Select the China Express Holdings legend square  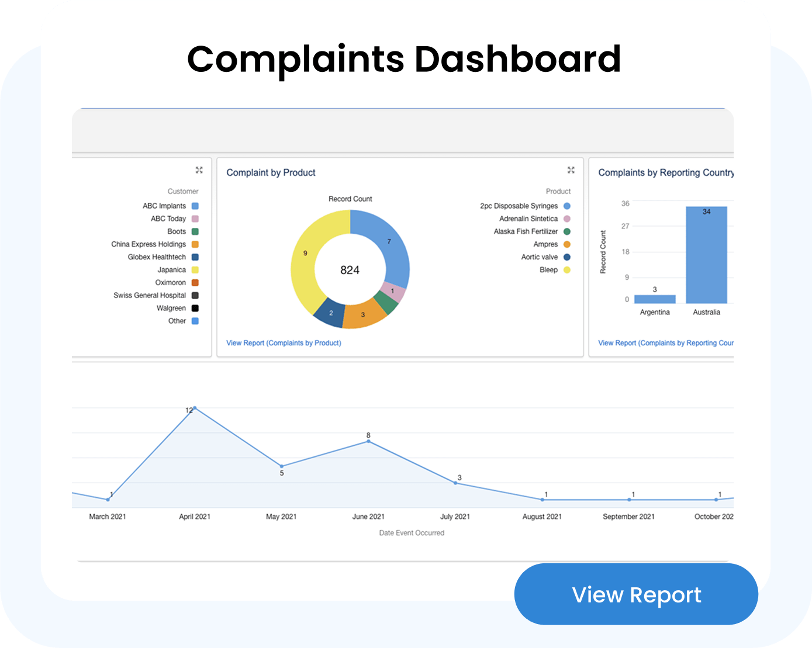pyautogui.click(x=195, y=244)
